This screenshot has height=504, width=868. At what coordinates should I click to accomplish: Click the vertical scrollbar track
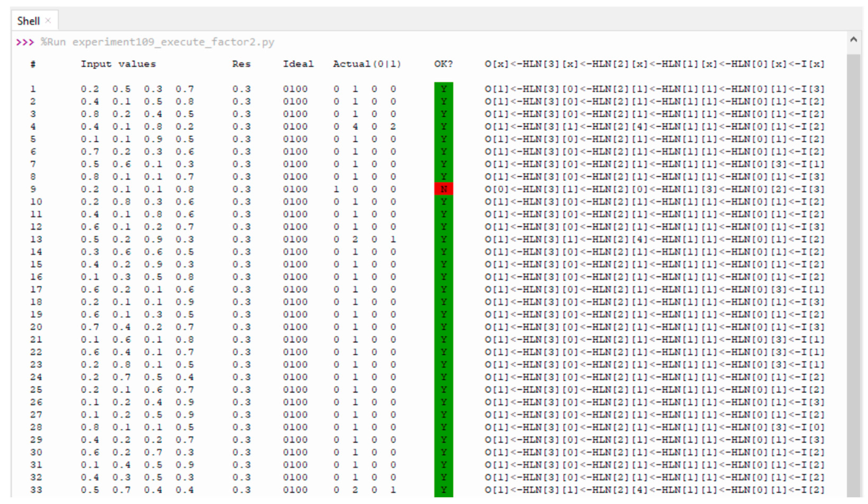(854, 275)
